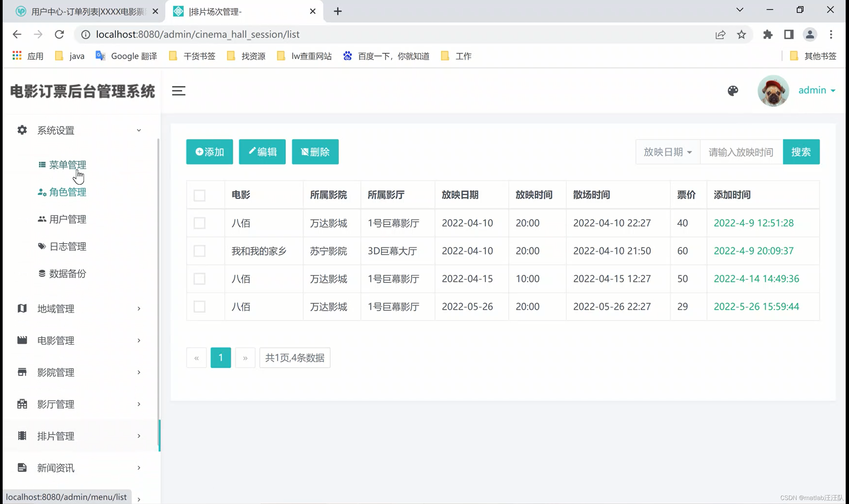The width and height of the screenshot is (849, 504).
Task: Check the select-all checkbox in table header
Action: click(x=199, y=195)
